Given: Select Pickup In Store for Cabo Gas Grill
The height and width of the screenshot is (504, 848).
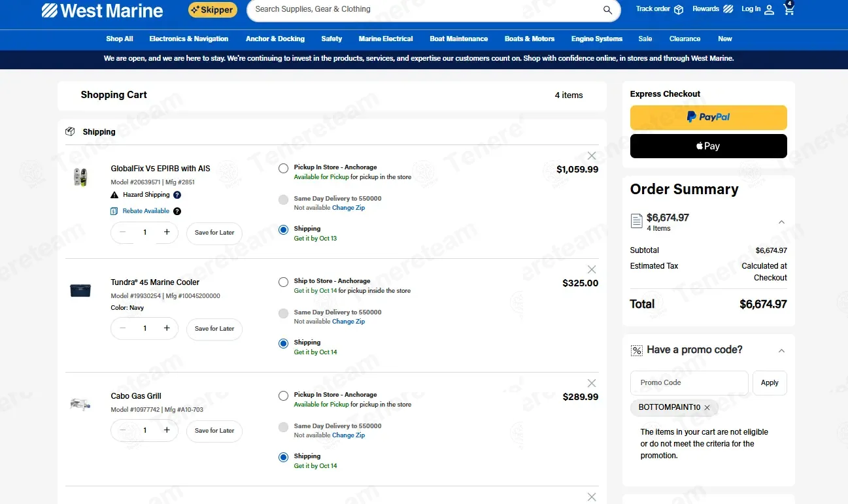Looking at the screenshot, I should pyautogui.click(x=283, y=395).
